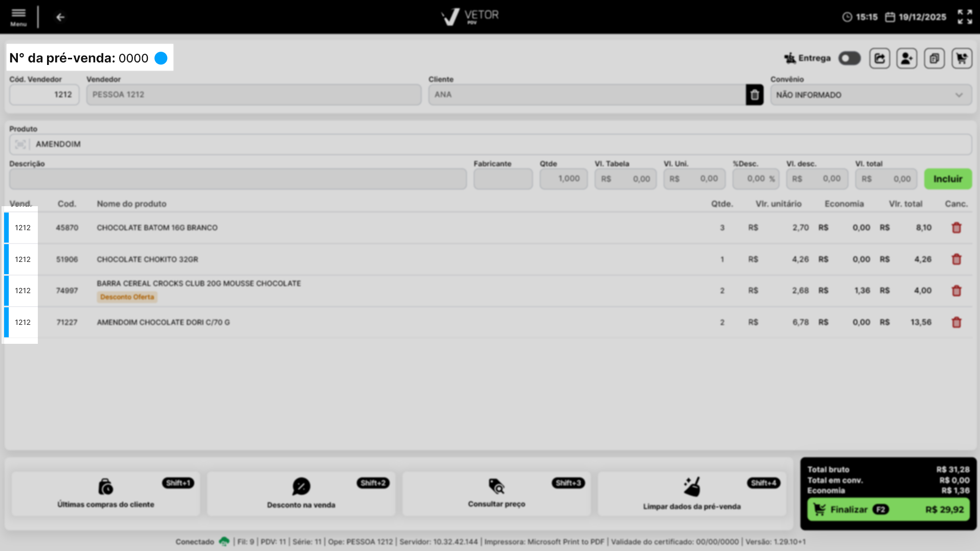The image size is (980, 551).
Task: Click the Vl. desc. field
Action: coord(817,179)
